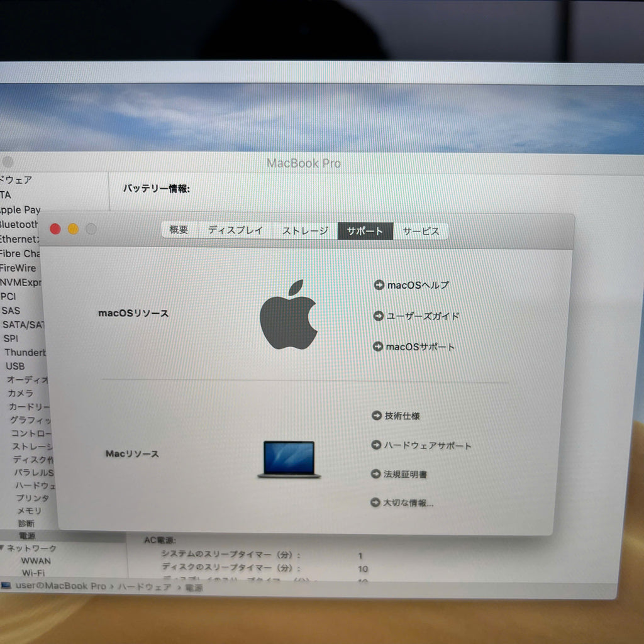
Task: Select グラフィックス in the sidebar
Action: (x=30, y=419)
